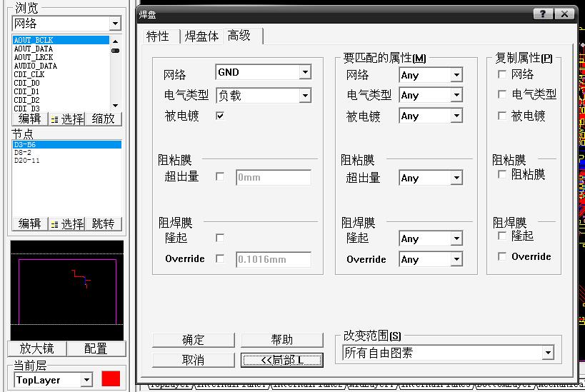Check 被电镀 under 复制属性
The width and height of the screenshot is (585, 392).
[x=502, y=116]
